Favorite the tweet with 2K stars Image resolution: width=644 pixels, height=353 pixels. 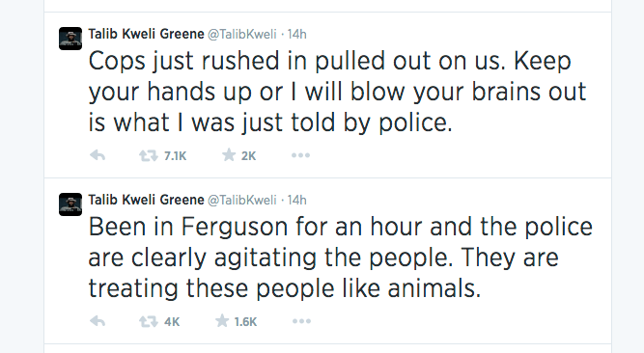(x=229, y=155)
